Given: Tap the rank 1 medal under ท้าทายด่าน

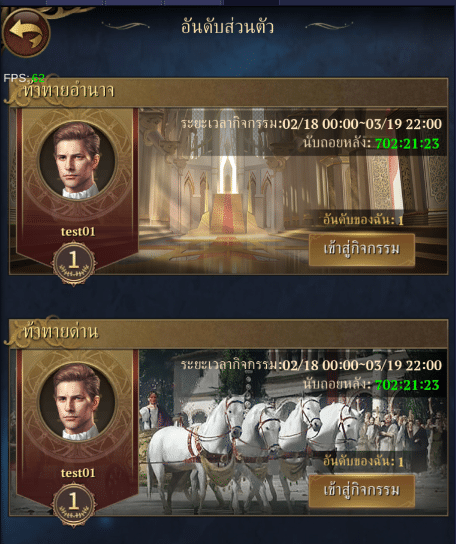Looking at the screenshot, I should click(74, 505).
